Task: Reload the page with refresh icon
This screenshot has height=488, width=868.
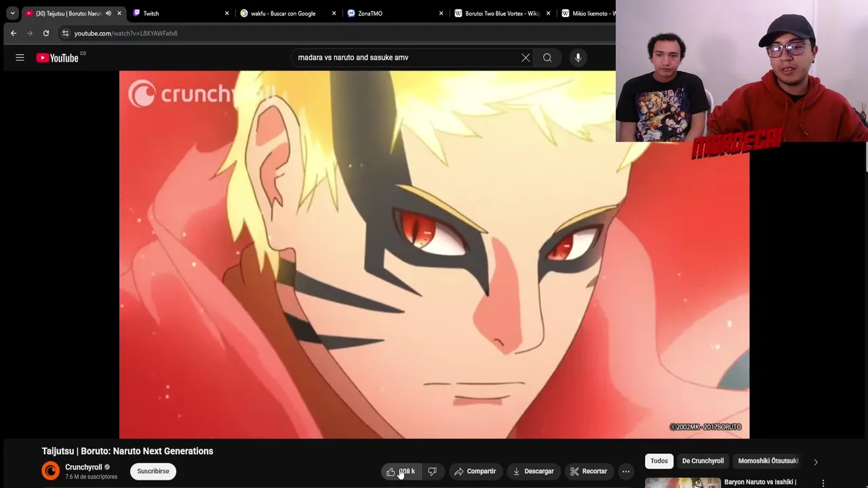Action: tap(46, 33)
